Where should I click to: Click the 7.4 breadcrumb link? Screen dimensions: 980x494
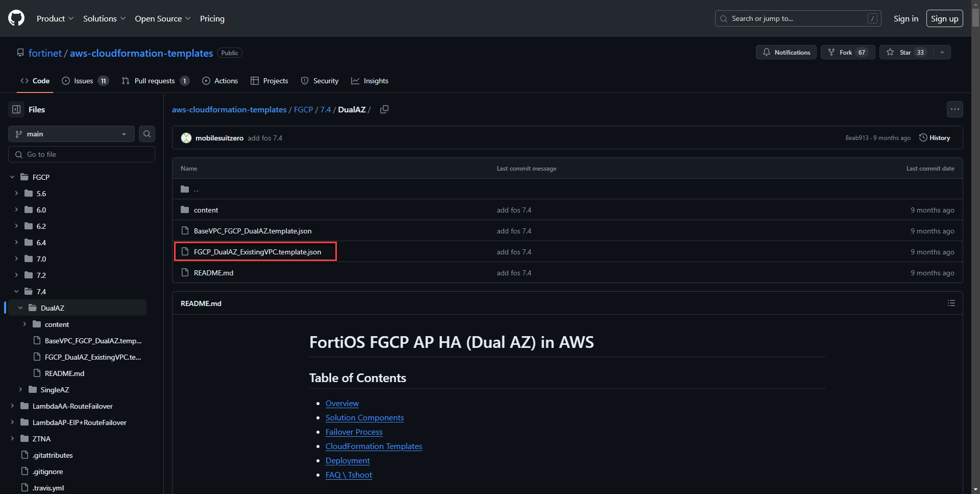tap(326, 109)
